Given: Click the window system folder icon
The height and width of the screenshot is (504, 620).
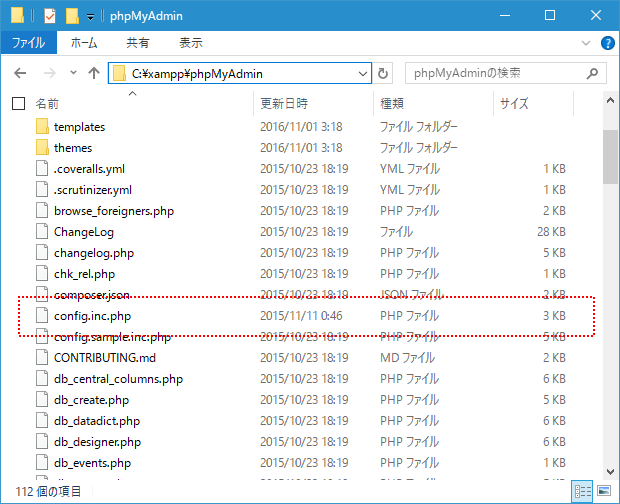Looking at the screenshot, I should (17, 15).
